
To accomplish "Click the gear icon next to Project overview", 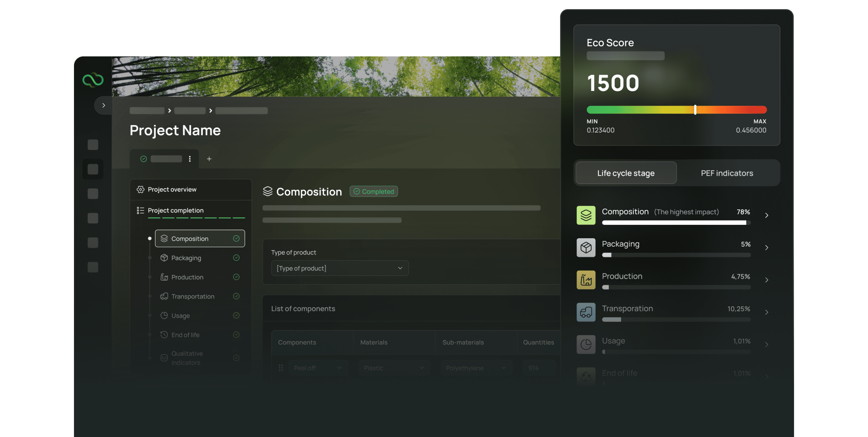I will click(x=140, y=189).
